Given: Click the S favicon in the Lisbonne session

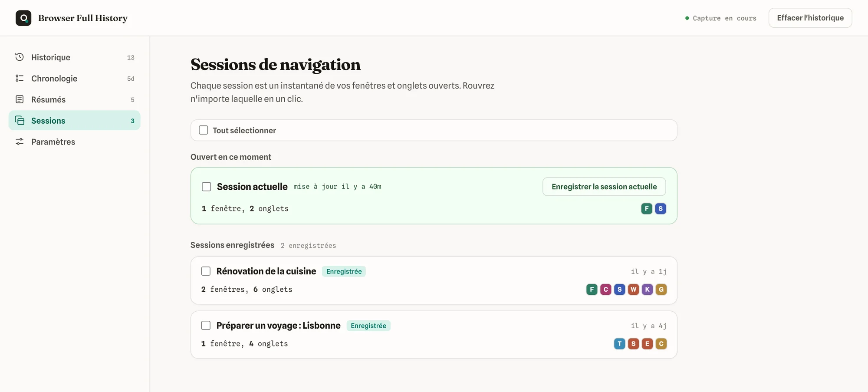Looking at the screenshot, I should tap(634, 344).
